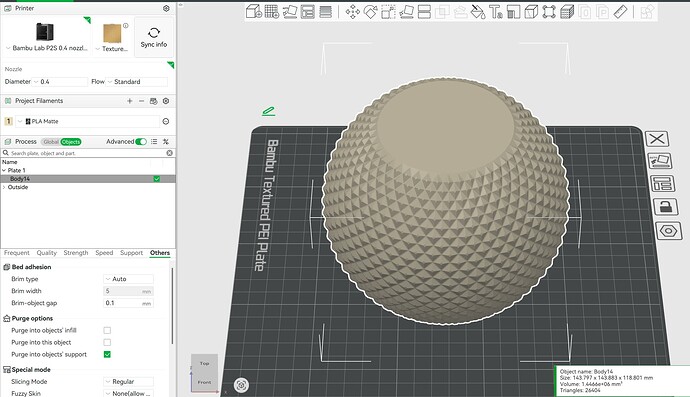Click the Add plate grid icon
The height and width of the screenshot is (397, 690).
[x=272, y=11]
